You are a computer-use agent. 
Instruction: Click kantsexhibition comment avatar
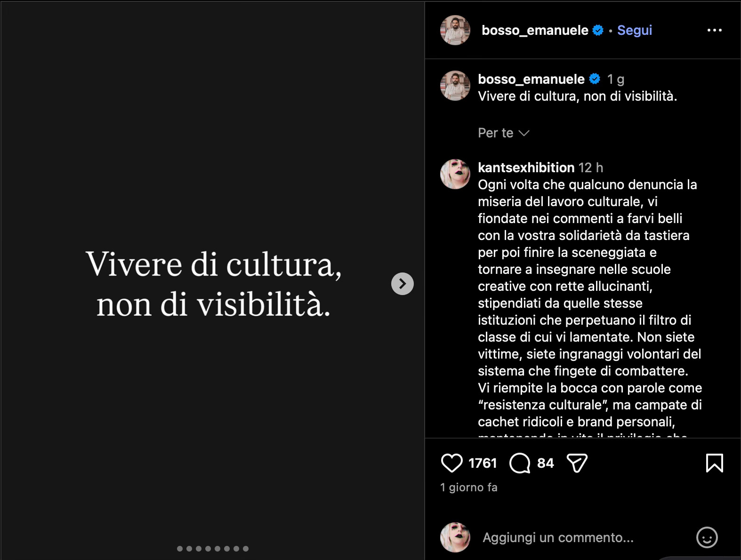(455, 174)
